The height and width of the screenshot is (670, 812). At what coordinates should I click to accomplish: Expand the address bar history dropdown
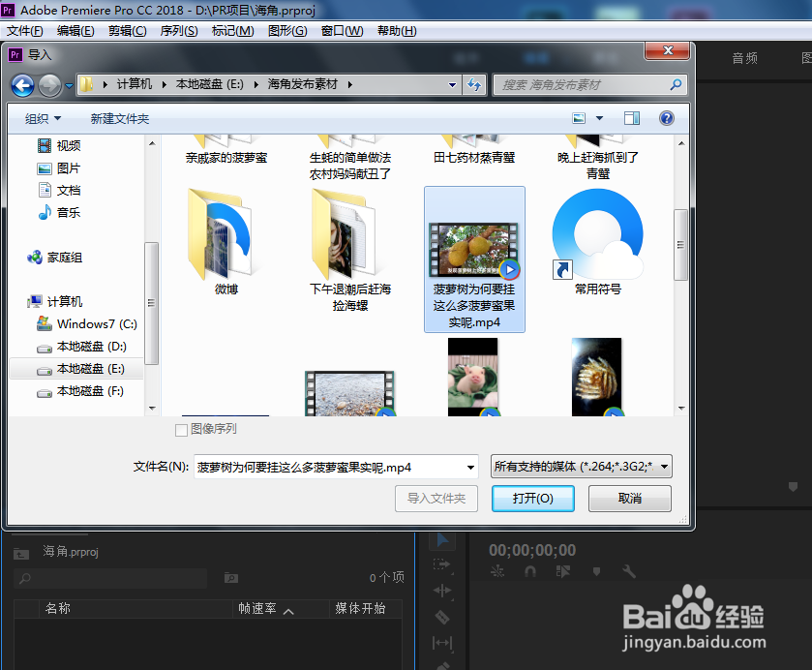point(452,85)
